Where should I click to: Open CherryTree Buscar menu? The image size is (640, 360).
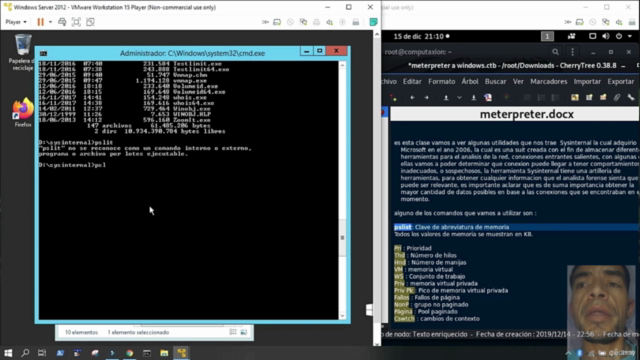tap(496, 82)
